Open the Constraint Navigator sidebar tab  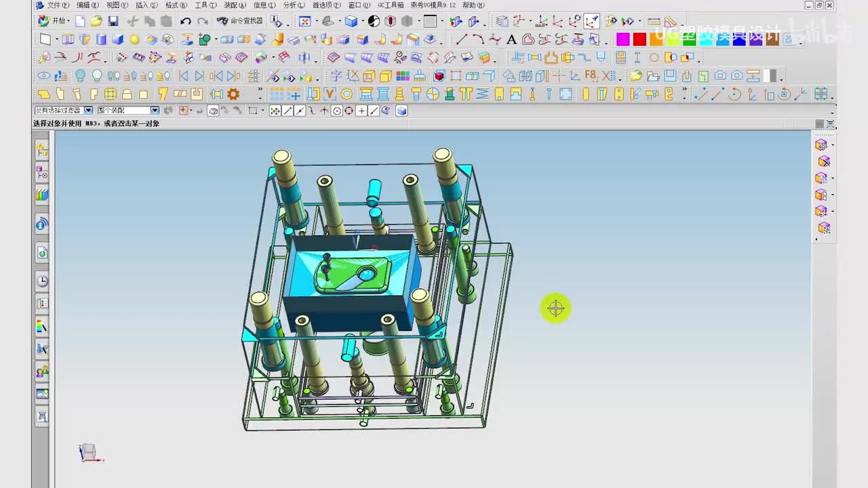pyautogui.click(x=42, y=173)
